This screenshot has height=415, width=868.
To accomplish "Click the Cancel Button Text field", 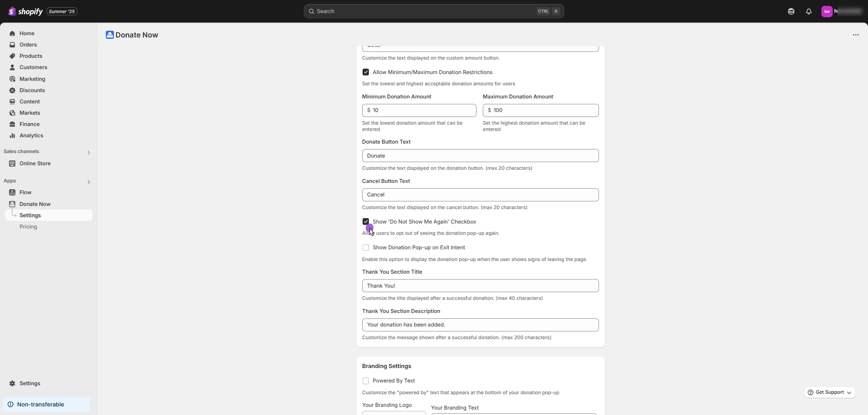I will point(481,195).
